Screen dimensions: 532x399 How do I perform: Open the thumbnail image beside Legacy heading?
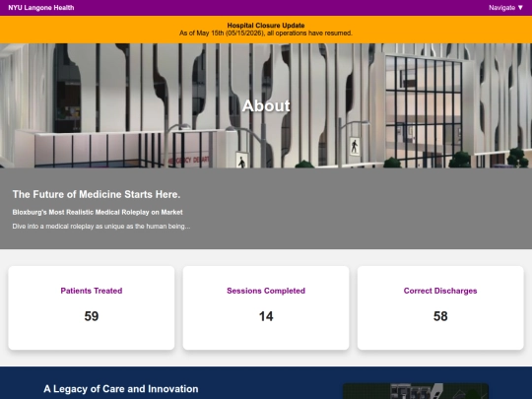416,391
